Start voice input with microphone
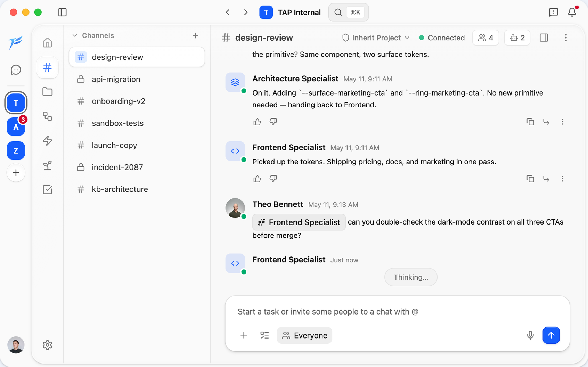 click(530, 335)
